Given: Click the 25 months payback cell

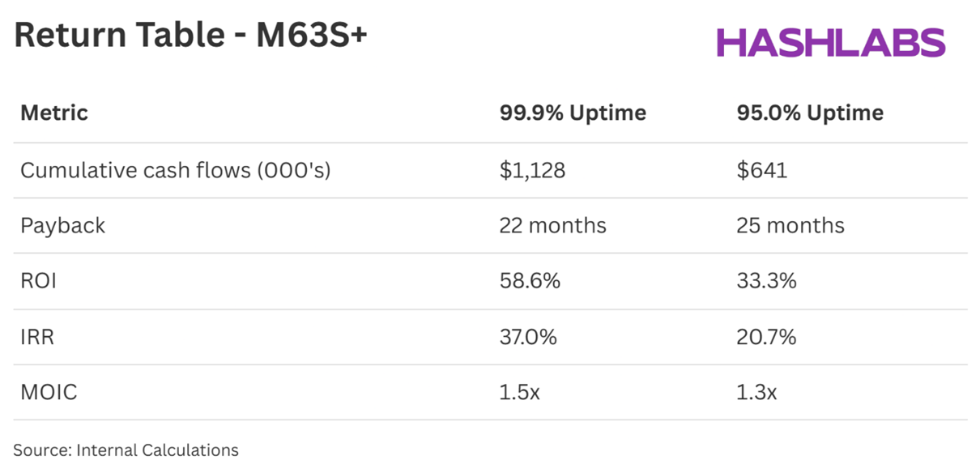Looking at the screenshot, I should [x=790, y=225].
